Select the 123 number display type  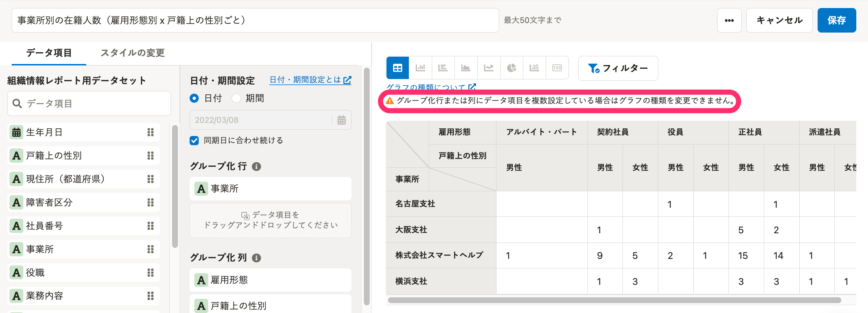tap(557, 68)
